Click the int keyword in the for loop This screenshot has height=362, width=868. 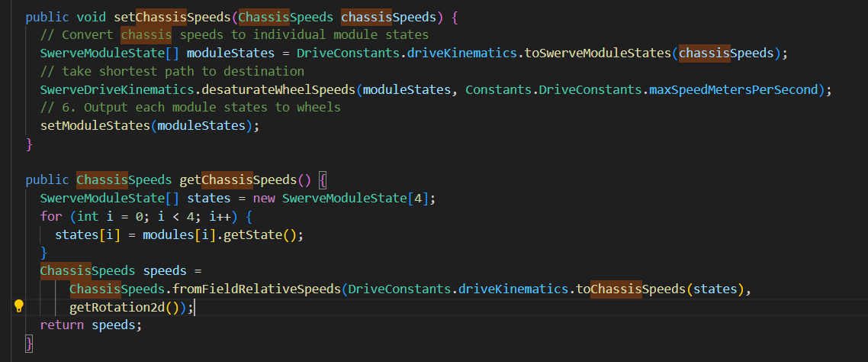click(x=88, y=216)
